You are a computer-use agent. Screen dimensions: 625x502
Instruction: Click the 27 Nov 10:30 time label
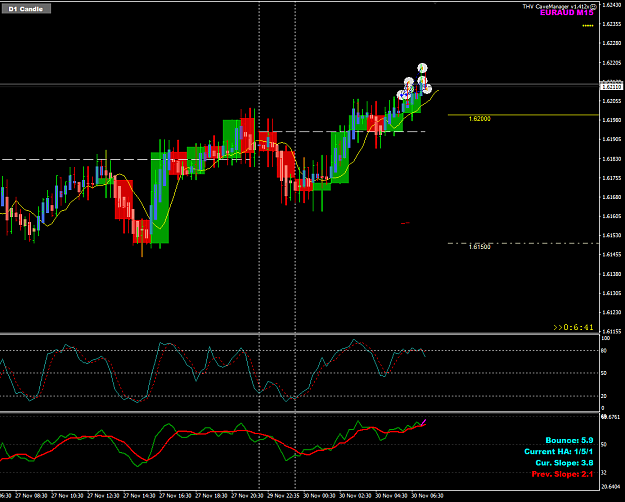[x=67, y=496]
